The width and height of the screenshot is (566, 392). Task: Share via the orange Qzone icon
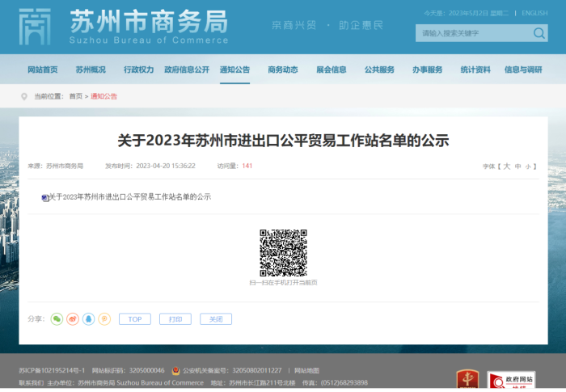tap(104, 319)
